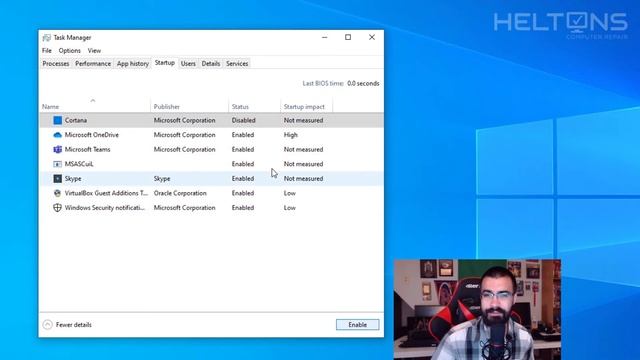Click the Cortana app icon
Viewport: 640px width, 360px height.
coord(58,120)
